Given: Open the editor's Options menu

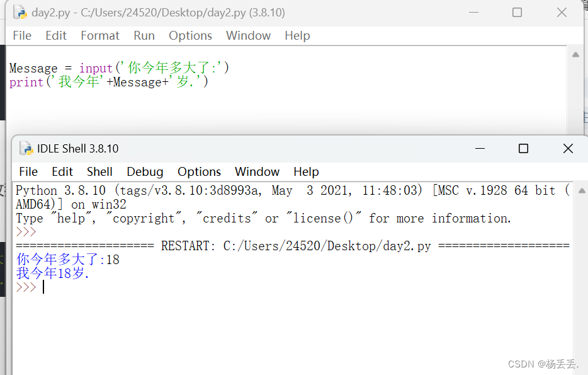Looking at the screenshot, I should point(190,36).
